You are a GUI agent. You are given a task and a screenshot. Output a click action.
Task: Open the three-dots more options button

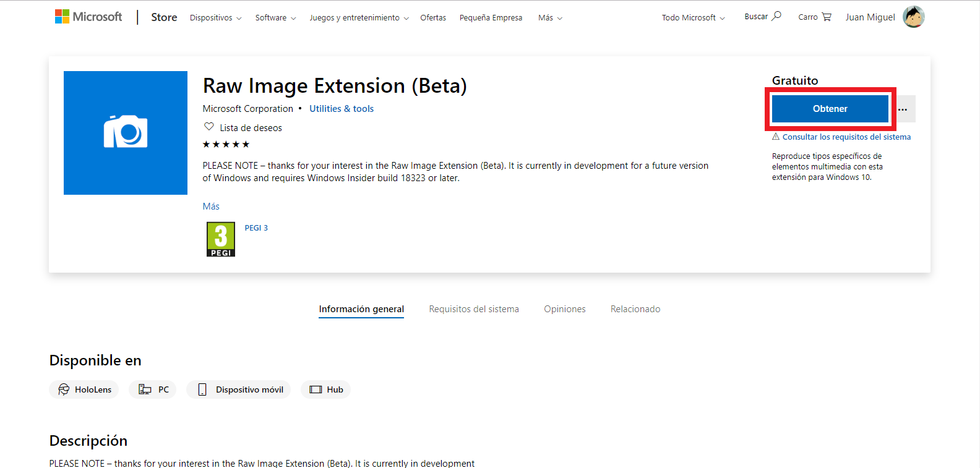coord(903,109)
